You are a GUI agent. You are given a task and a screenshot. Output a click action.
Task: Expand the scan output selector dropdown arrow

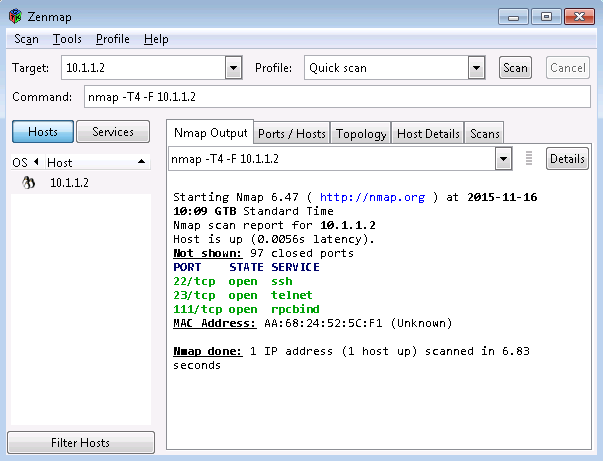coord(503,158)
